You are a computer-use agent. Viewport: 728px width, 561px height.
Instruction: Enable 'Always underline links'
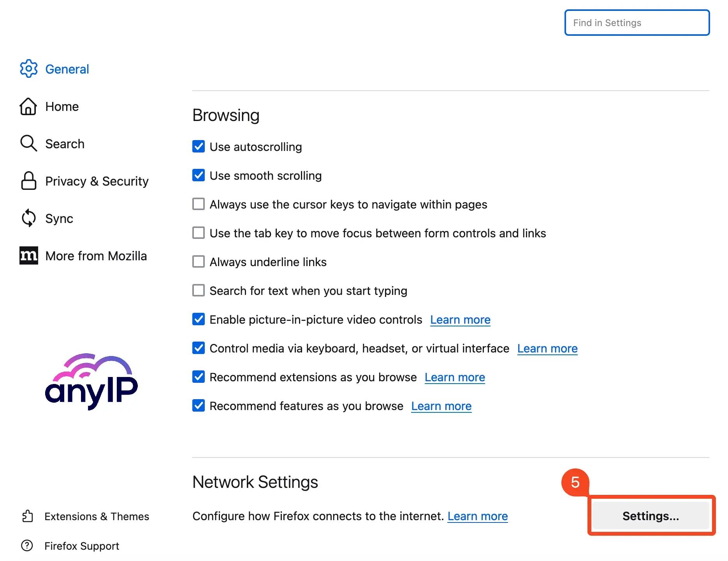click(199, 261)
